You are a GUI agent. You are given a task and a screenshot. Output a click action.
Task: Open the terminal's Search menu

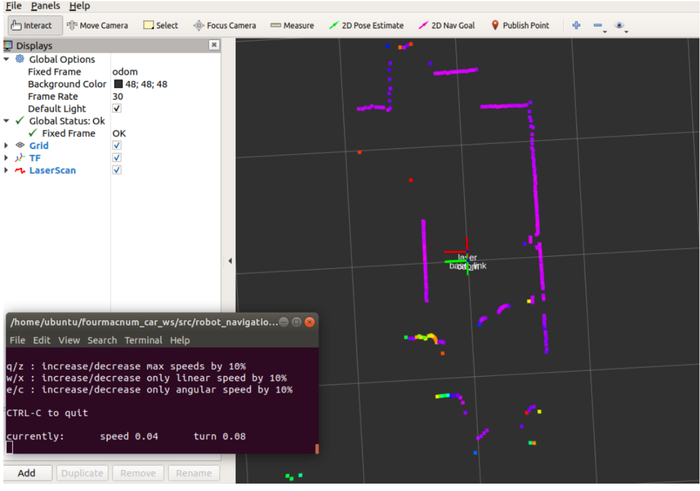[102, 340]
